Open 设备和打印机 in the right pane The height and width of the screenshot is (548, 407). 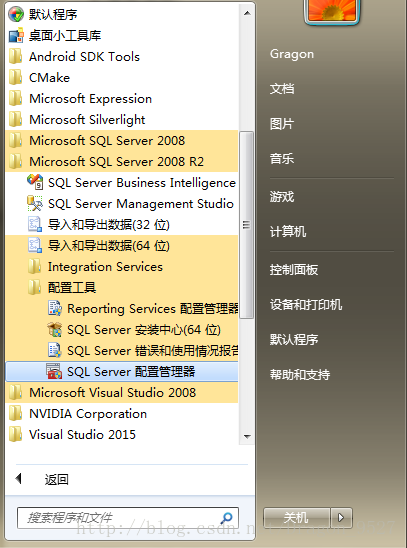[x=306, y=304]
